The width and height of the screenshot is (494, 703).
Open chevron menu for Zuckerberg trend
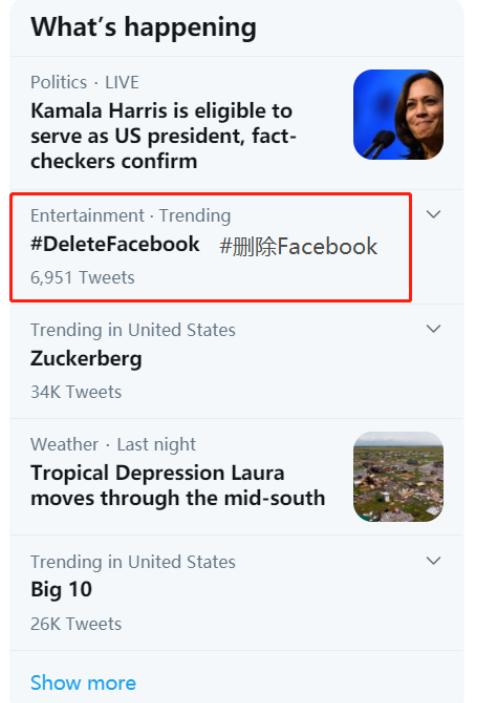coord(433,329)
